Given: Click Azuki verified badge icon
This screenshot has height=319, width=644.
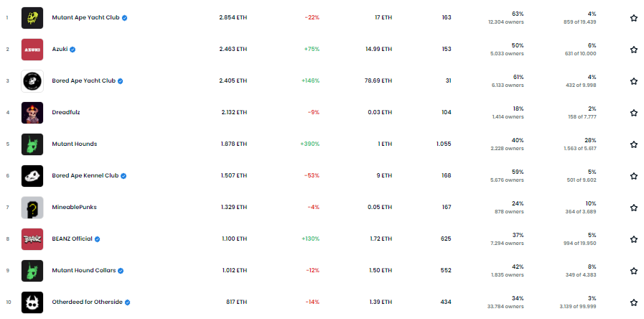Looking at the screenshot, I should click(73, 50).
